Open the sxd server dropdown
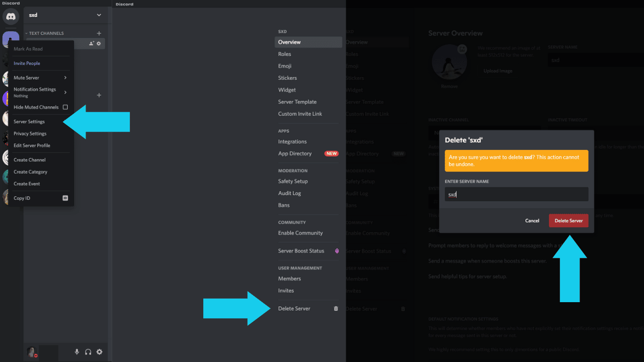The height and width of the screenshot is (362, 644). pyautogui.click(x=66, y=15)
